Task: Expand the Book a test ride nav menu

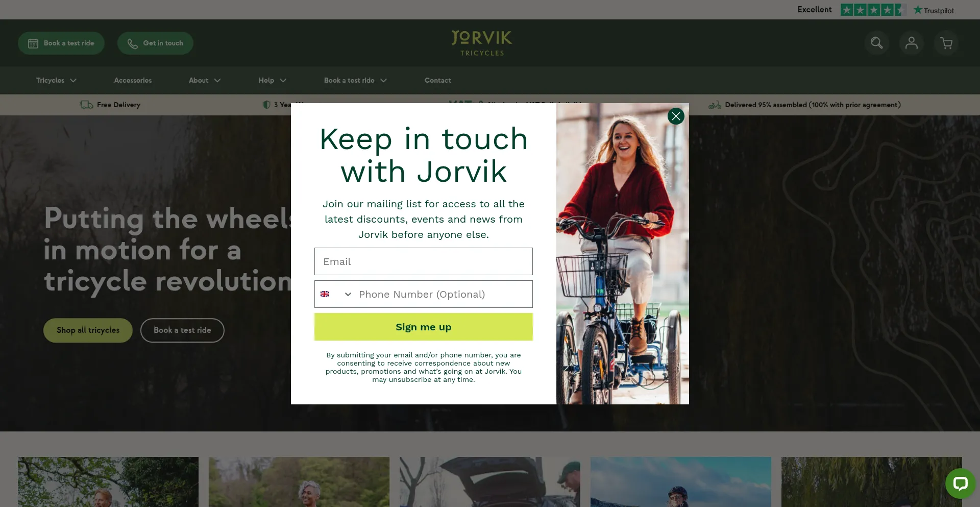Action: [355, 80]
